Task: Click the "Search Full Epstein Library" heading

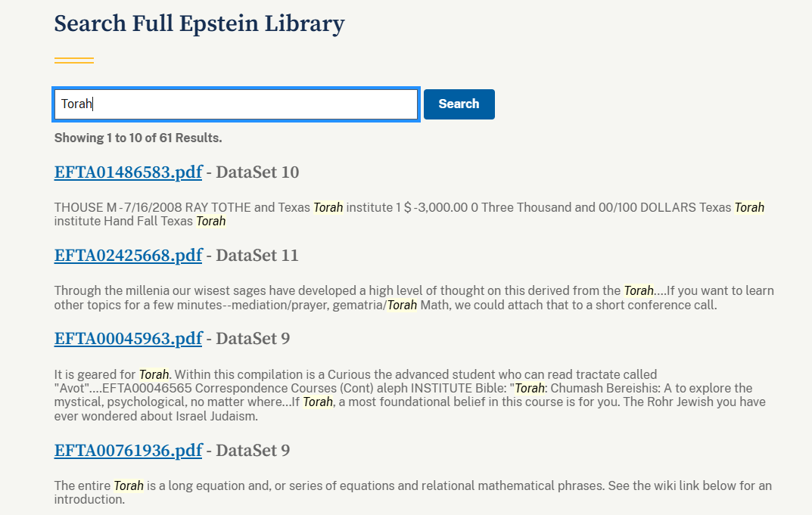Action: pos(199,23)
